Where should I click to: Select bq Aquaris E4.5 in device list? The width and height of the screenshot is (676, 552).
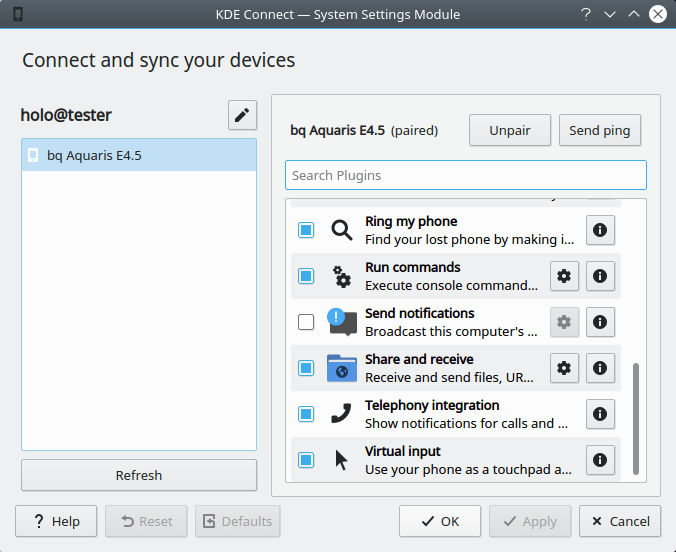click(139, 155)
